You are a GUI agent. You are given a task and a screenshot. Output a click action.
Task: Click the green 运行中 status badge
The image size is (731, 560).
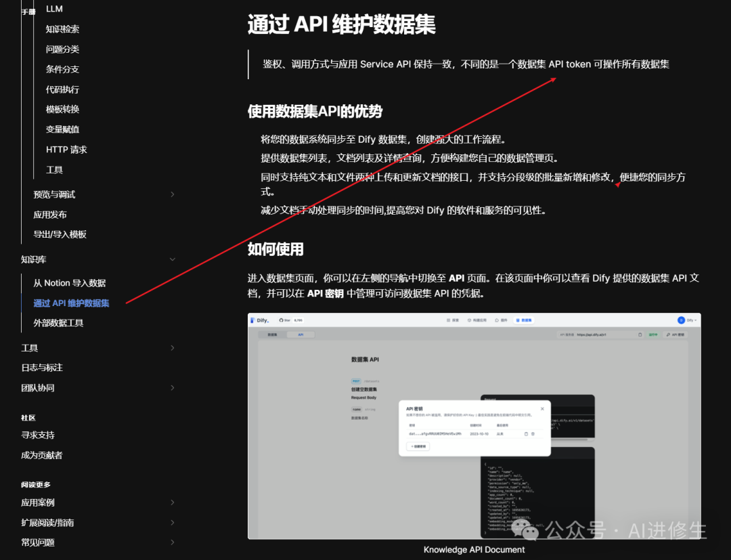click(652, 335)
